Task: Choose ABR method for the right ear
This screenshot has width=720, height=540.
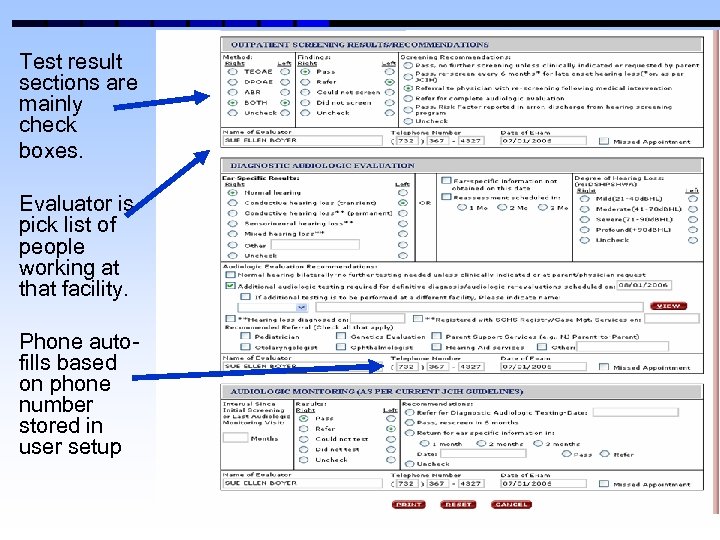Action: (233, 92)
